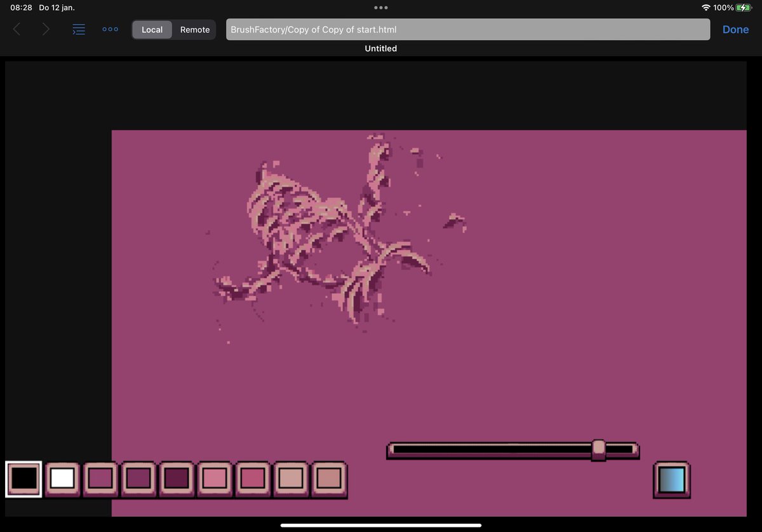
Task: Select the black color in the palette
Action: (x=23, y=479)
